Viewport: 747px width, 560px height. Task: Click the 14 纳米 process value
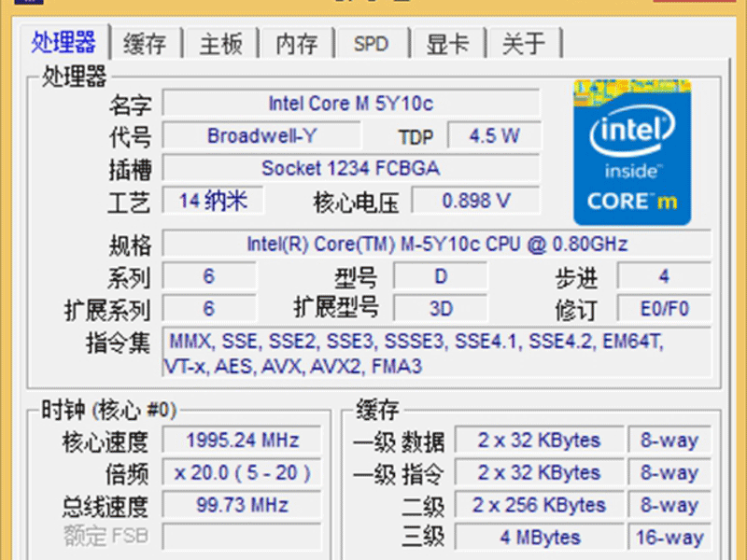pos(213,201)
